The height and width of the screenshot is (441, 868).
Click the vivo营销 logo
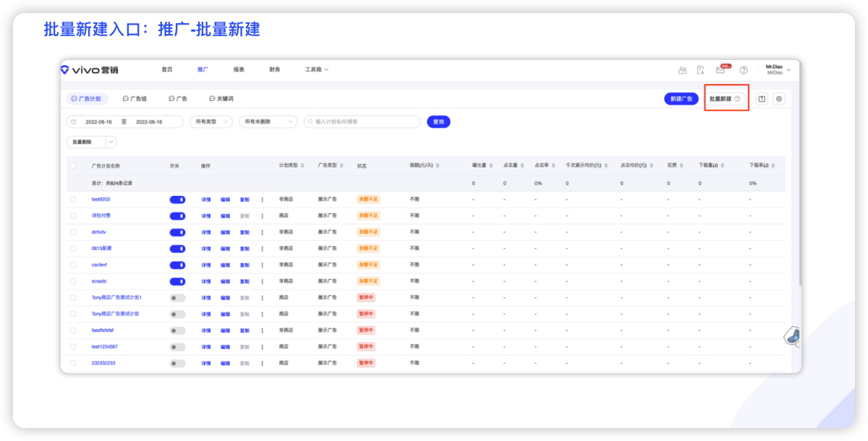pos(90,69)
